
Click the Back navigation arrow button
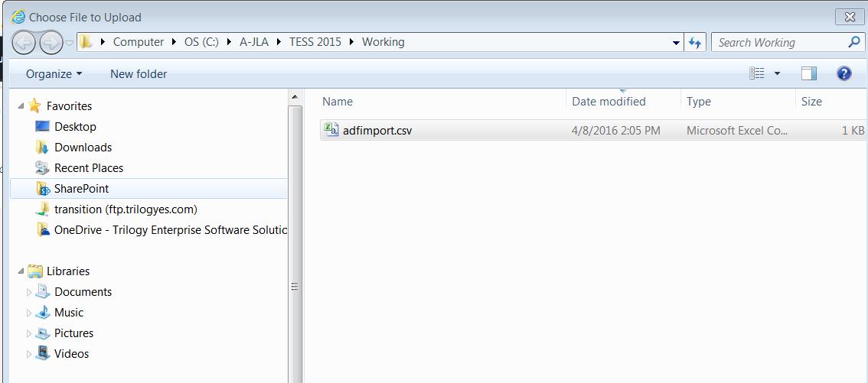click(x=24, y=42)
